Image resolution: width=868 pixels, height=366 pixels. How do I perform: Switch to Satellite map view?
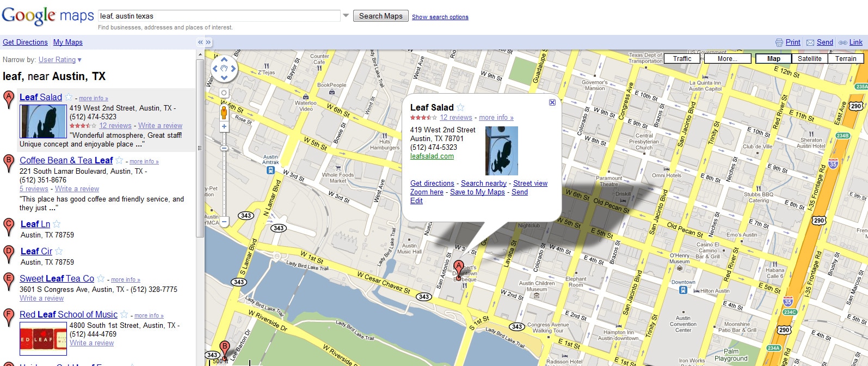(809, 59)
